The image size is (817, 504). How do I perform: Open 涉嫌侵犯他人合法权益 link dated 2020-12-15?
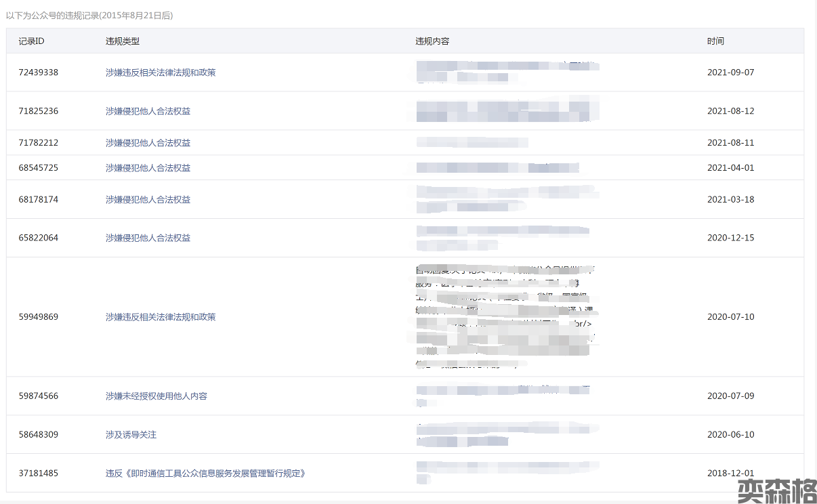148,238
